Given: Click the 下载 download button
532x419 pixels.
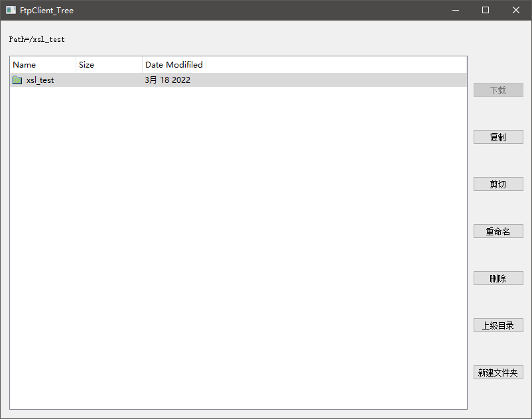Looking at the screenshot, I should [x=498, y=90].
